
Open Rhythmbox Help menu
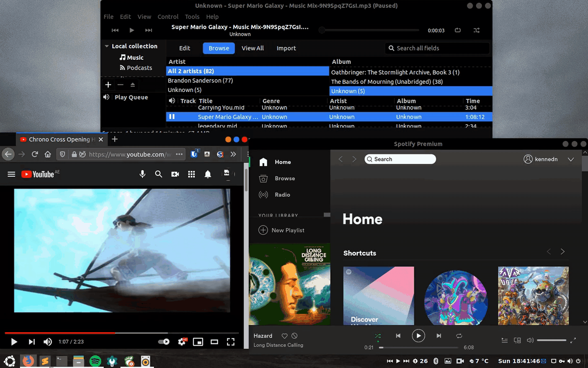tap(212, 16)
